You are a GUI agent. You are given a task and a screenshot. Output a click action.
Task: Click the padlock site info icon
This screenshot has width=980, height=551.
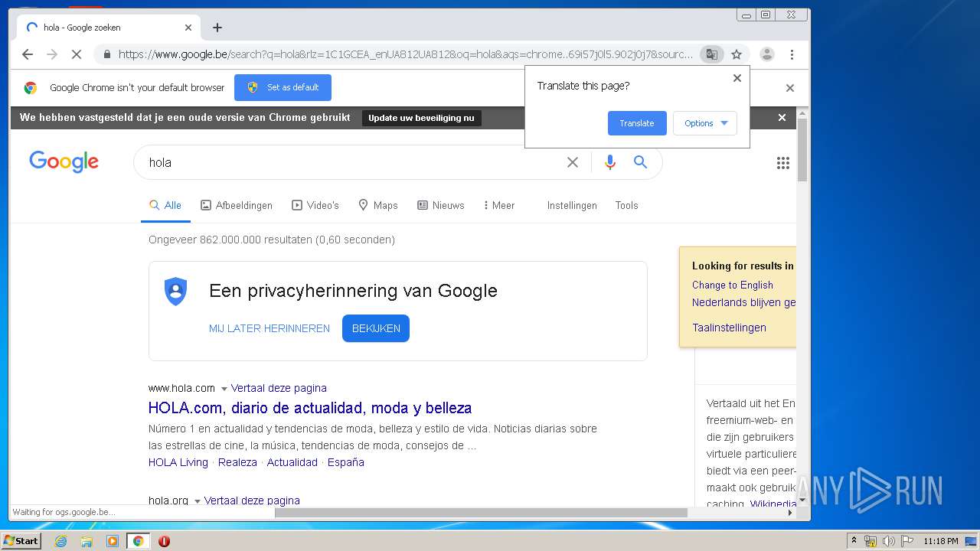106,54
